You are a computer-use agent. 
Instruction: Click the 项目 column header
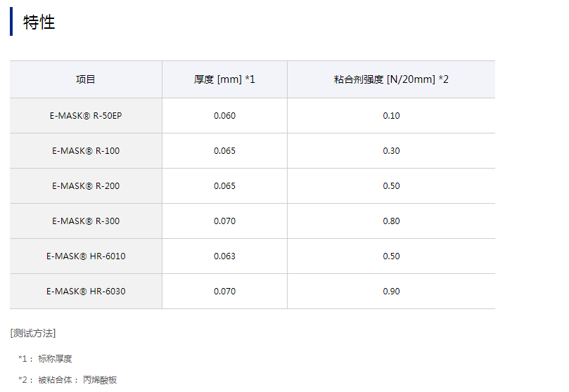[86, 79]
